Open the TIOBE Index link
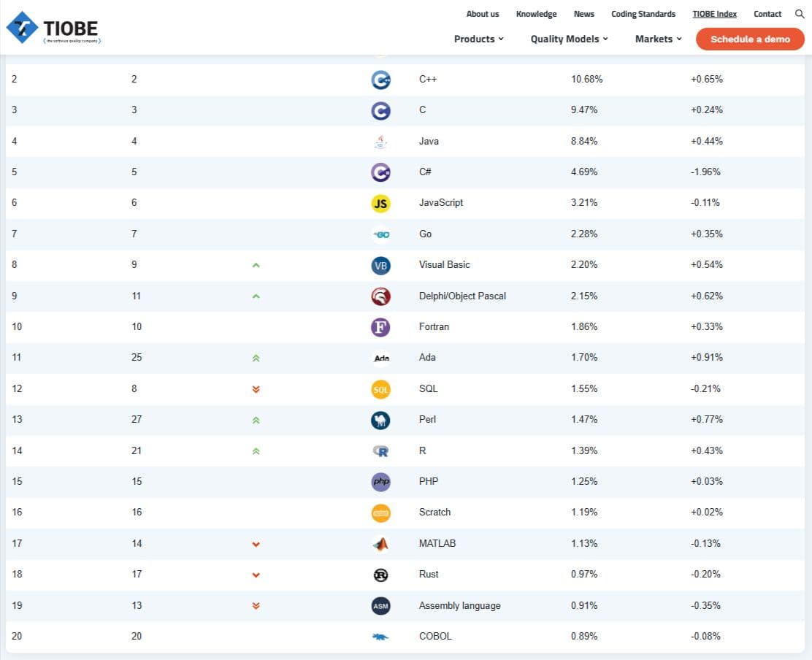Image resolution: width=812 pixels, height=660 pixels. 714,14
